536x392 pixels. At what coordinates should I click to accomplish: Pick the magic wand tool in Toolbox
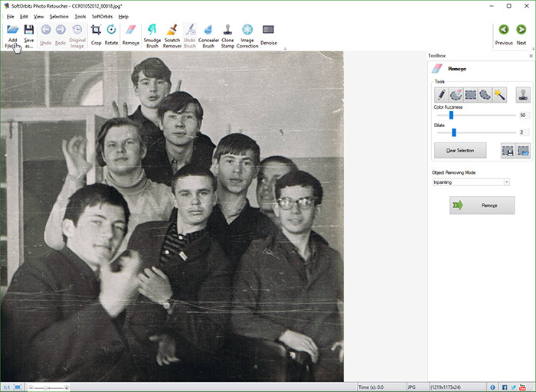pos(499,95)
